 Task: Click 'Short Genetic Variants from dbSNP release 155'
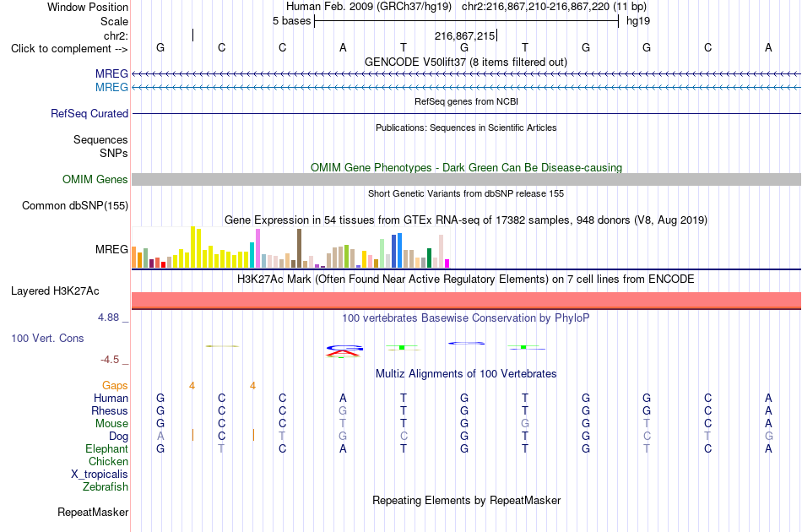(x=466, y=193)
